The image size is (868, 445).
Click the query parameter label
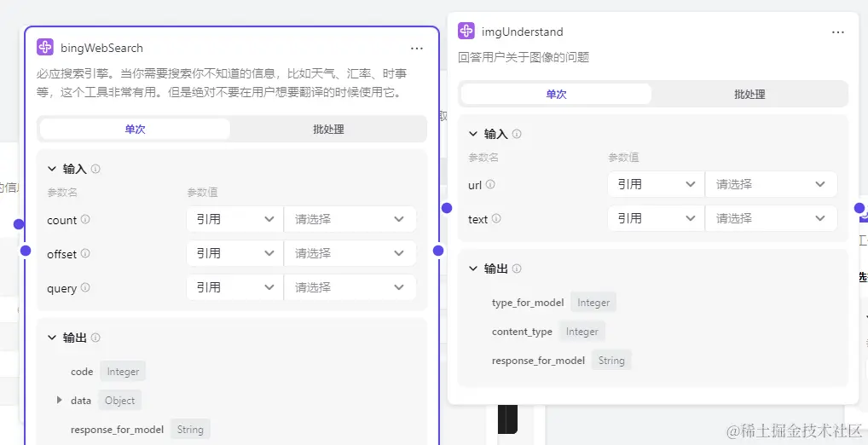pyautogui.click(x=62, y=289)
